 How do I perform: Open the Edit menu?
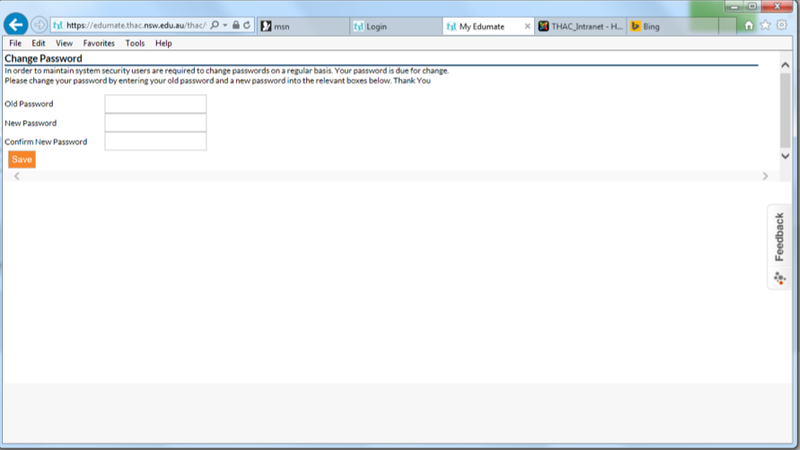click(x=38, y=43)
